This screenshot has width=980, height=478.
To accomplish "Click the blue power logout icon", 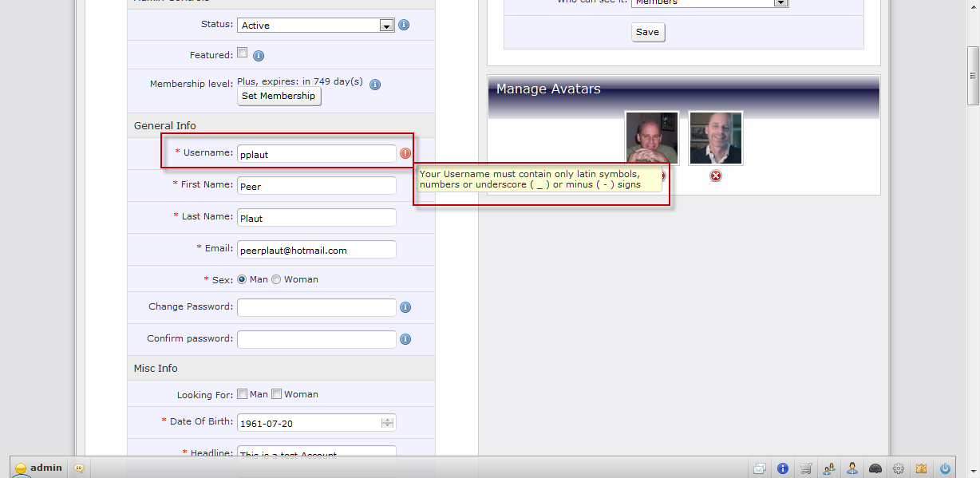I will point(946,468).
